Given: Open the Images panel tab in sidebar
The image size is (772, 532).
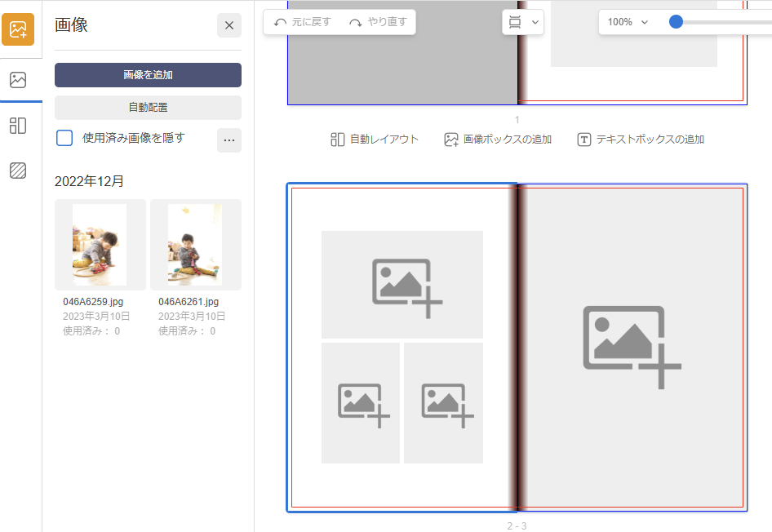Looking at the screenshot, I should click(x=18, y=80).
